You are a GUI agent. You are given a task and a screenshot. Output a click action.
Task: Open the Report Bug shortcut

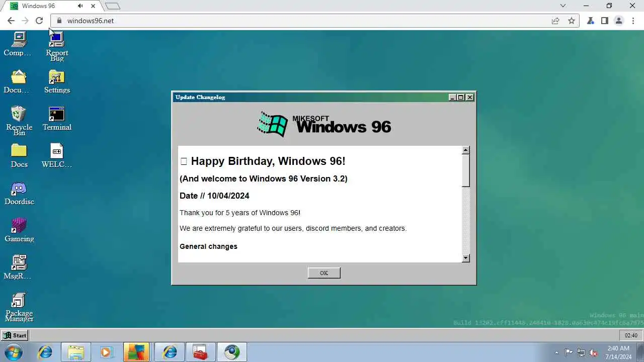coord(57,47)
